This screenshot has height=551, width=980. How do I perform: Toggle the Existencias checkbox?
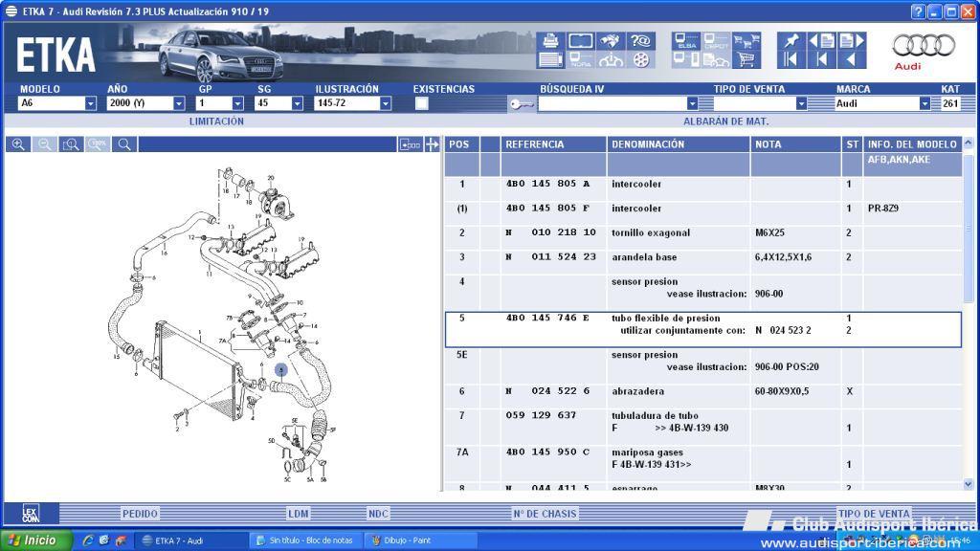tap(422, 103)
